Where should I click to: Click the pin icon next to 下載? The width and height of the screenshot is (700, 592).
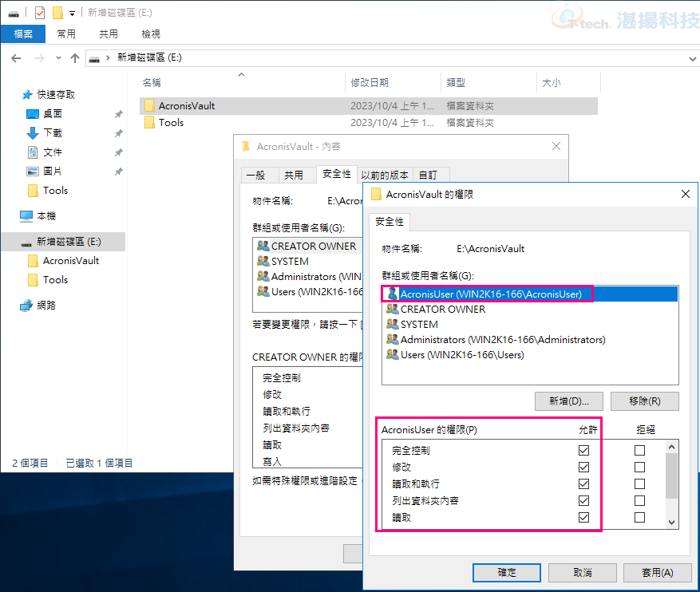click(118, 133)
